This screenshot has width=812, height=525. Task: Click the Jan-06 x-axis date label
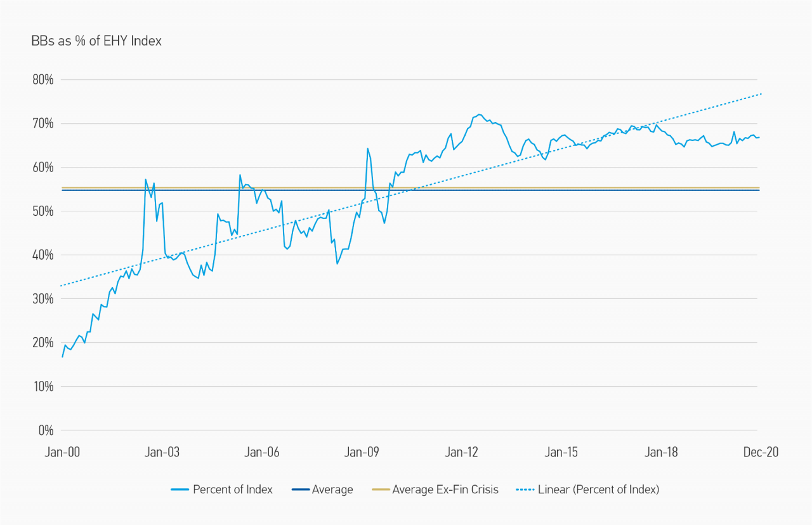(262, 453)
